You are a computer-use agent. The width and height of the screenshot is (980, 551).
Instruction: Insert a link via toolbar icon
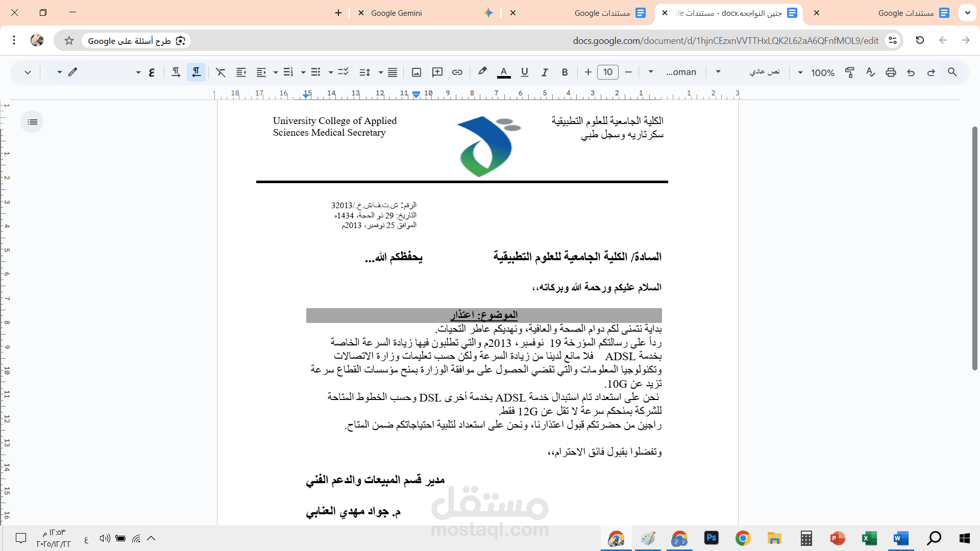tap(457, 72)
